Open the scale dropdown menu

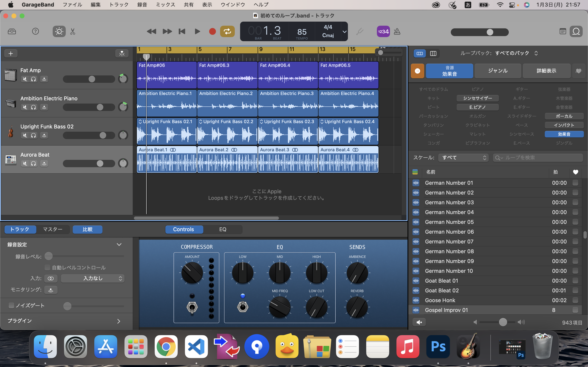tap(463, 158)
